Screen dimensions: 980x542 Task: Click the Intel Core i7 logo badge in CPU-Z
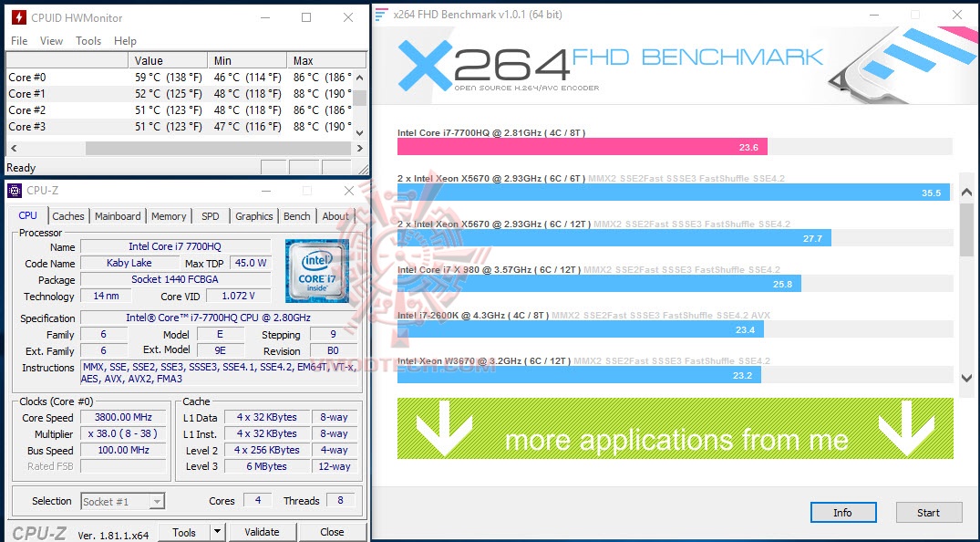tap(317, 270)
